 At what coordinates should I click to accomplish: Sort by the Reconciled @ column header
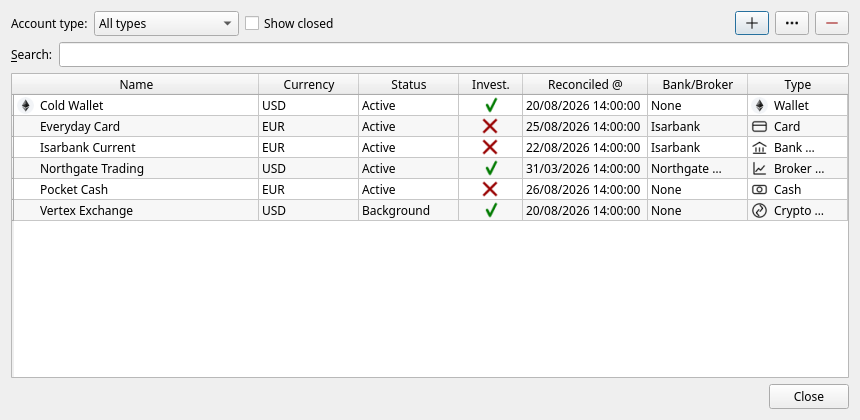[585, 84]
